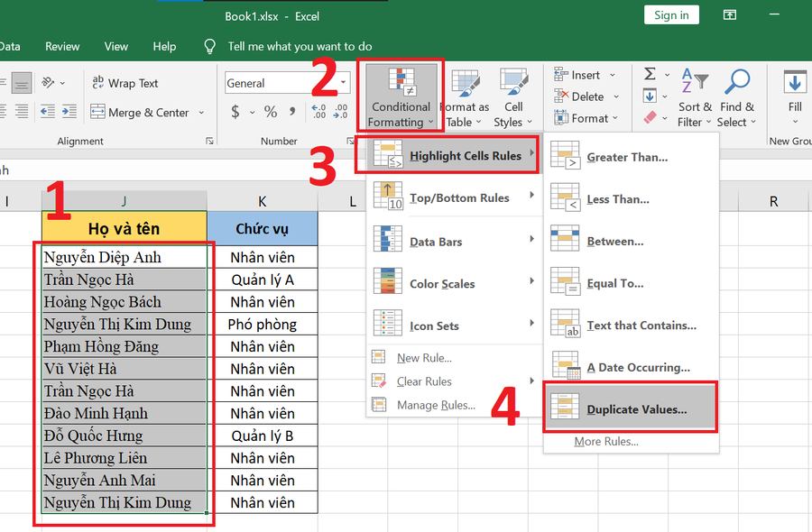This screenshot has height=532, width=812.
Task: Select header cell 'Chức vụ'
Action: pos(263,228)
